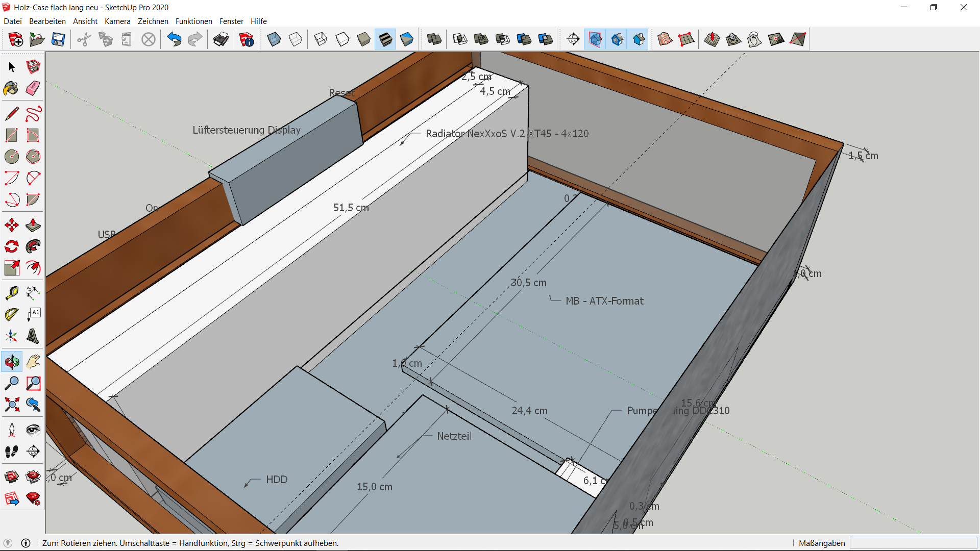The image size is (980, 551).
Task: Open the Fenster menu
Action: point(231,21)
